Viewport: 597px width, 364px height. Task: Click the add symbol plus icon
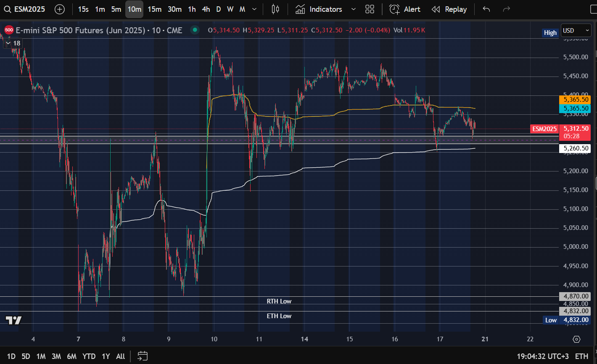[x=60, y=9]
